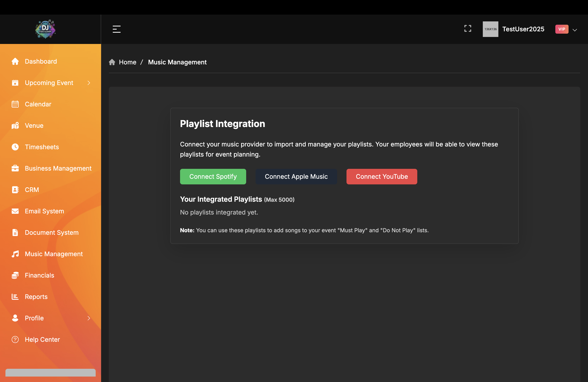Click the Email System envelope icon

pos(15,211)
